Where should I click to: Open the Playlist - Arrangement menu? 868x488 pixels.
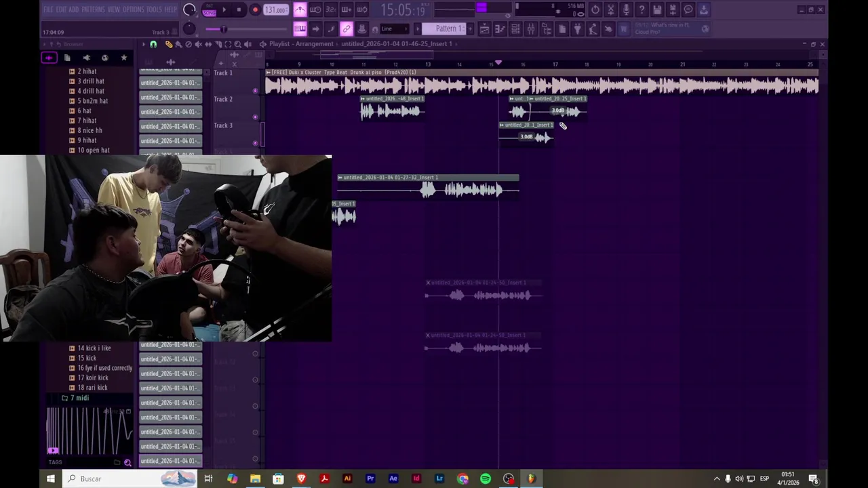(x=301, y=44)
